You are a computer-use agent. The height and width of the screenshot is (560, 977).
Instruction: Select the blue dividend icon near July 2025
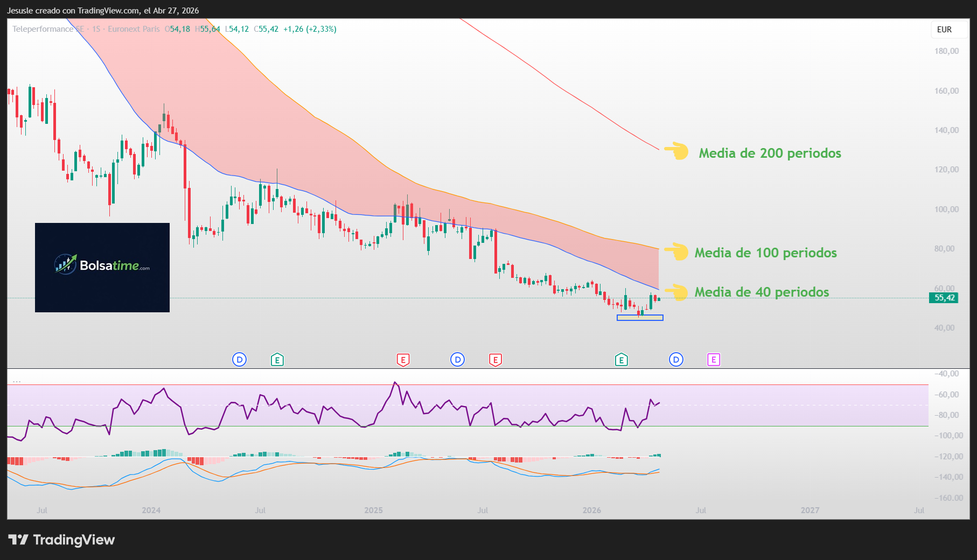(457, 359)
